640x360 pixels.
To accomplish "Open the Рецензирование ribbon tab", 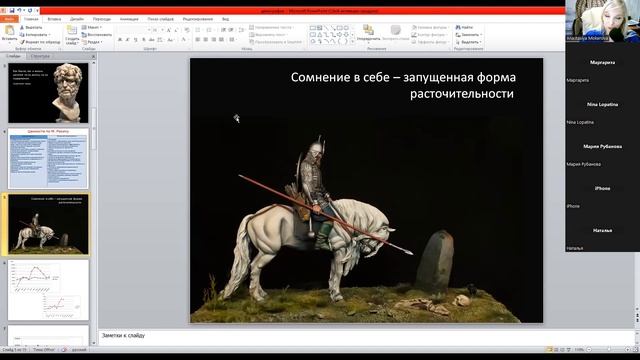I will (x=198, y=19).
